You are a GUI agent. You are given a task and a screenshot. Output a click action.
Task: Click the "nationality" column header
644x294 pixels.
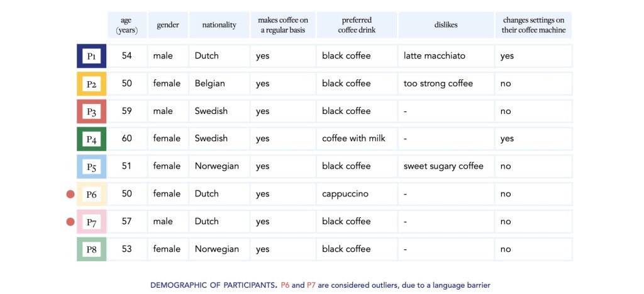point(219,25)
